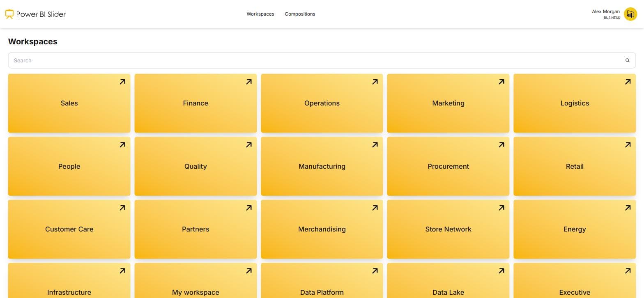The image size is (644, 298).
Task: Click the Alex Morgan profile name
Action: 606,11
